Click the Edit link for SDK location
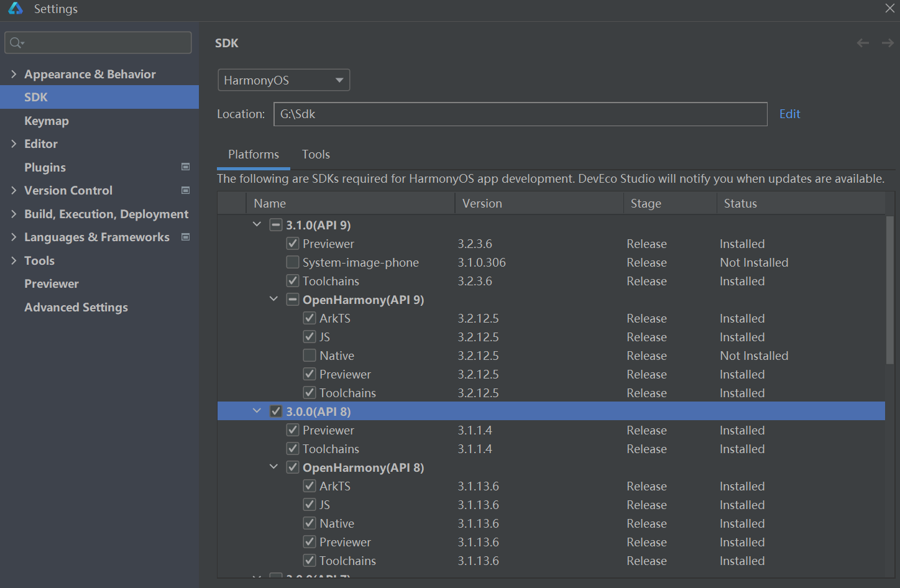This screenshot has height=588, width=900. pos(789,114)
